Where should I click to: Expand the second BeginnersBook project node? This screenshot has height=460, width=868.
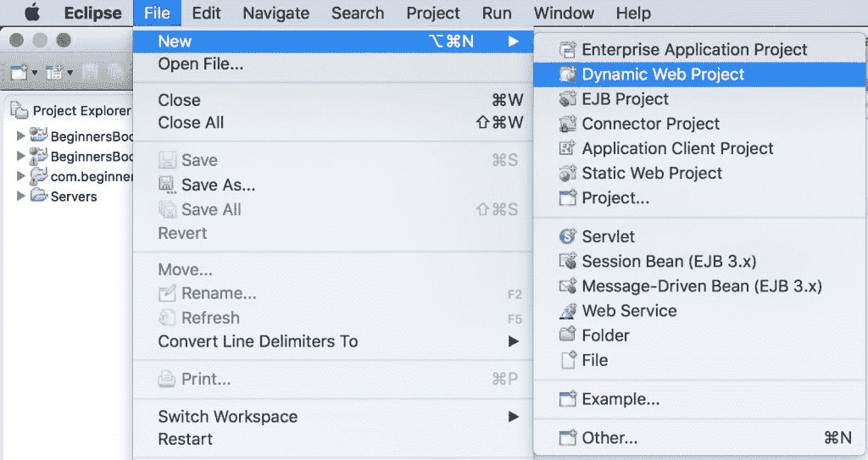(x=20, y=156)
